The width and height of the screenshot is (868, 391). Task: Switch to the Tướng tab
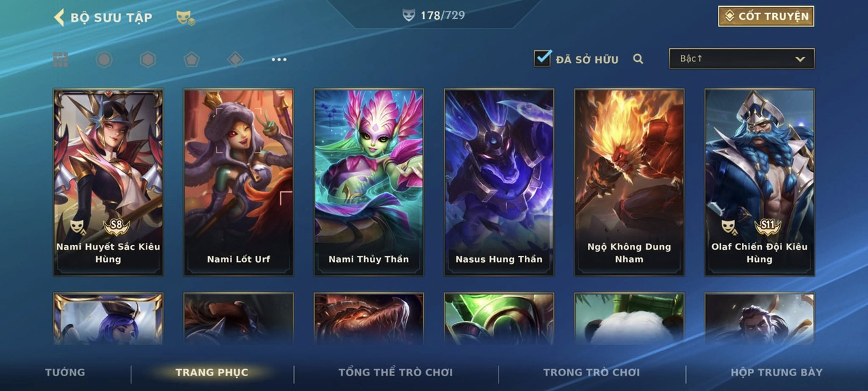click(x=65, y=372)
